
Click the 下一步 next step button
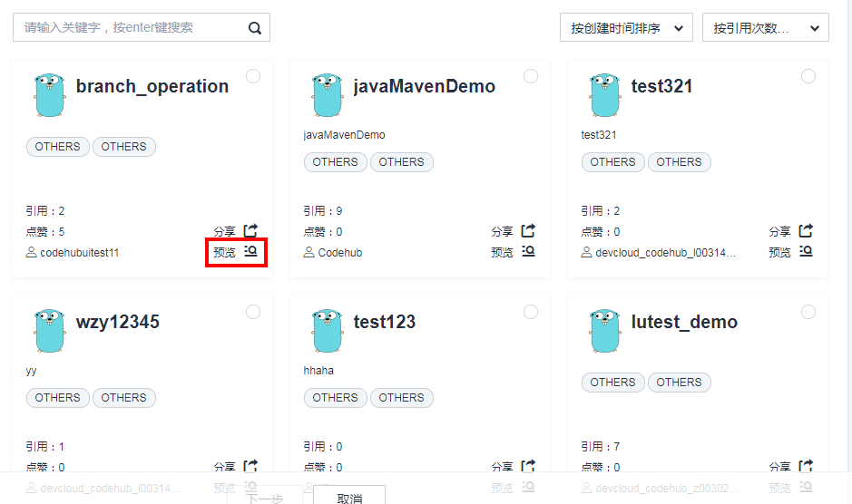pos(265,498)
